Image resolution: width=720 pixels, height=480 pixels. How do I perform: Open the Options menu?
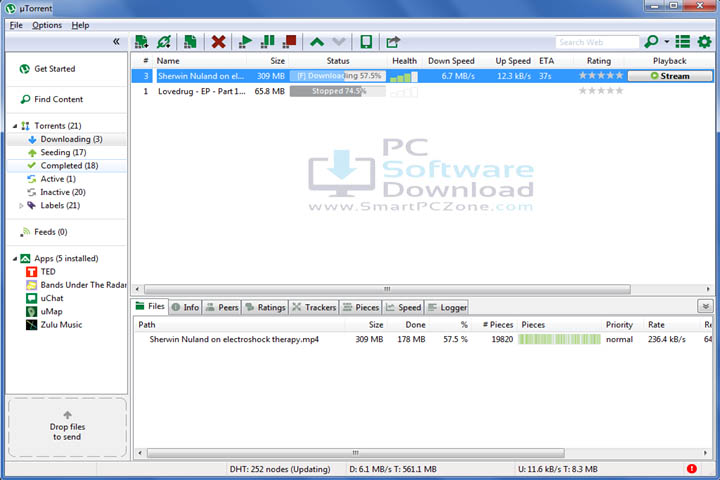[47, 25]
